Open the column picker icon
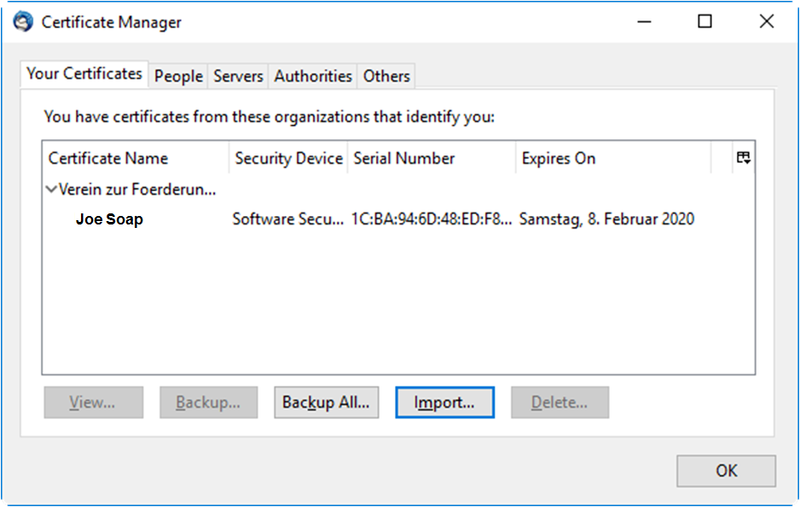This screenshot has width=800, height=507. tap(742, 158)
